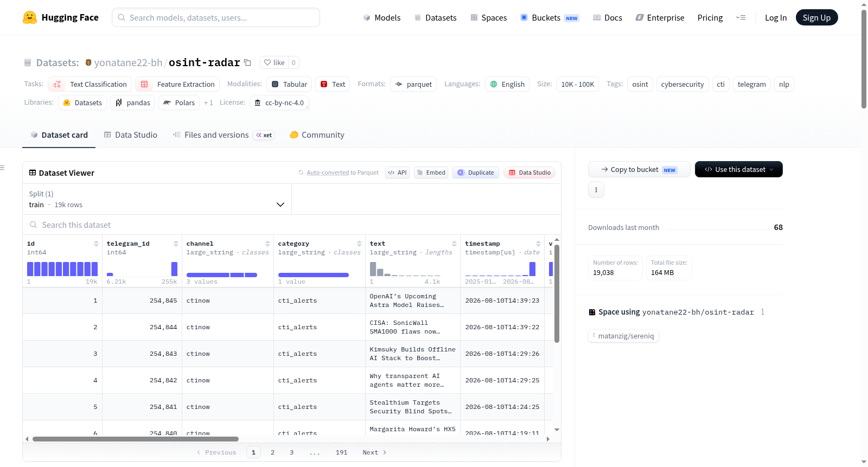This screenshot has width=868, height=467.
Task: Open Enterprise in the top navigation
Action: (x=660, y=17)
